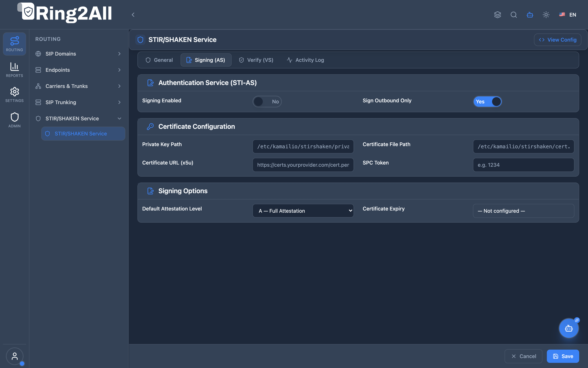Open the floating AI assistant chat button
The width and height of the screenshot is (588, 368).
(569, 328)
